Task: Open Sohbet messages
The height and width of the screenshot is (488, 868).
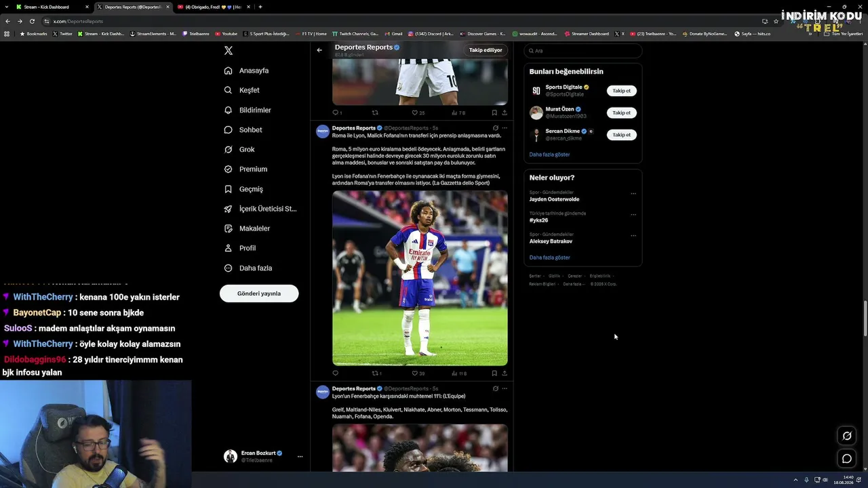Action: coord(243,129)
